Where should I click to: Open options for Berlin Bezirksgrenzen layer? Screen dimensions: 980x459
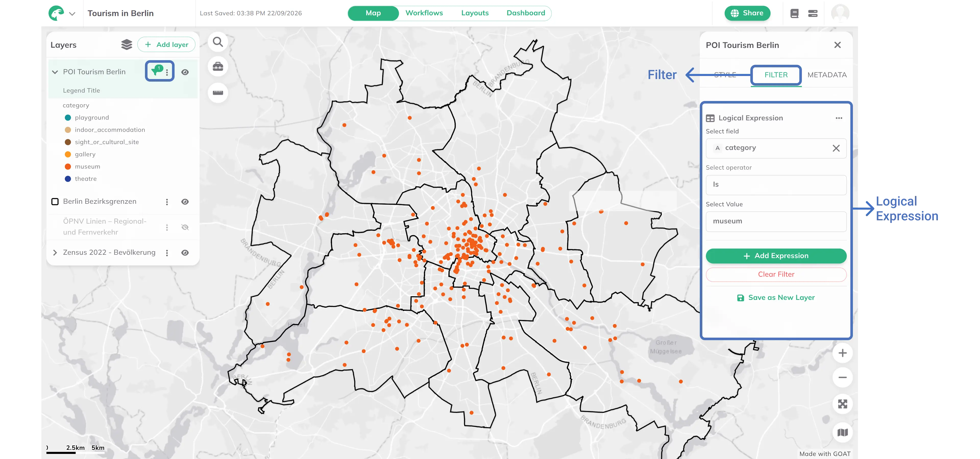coord(167,202)
